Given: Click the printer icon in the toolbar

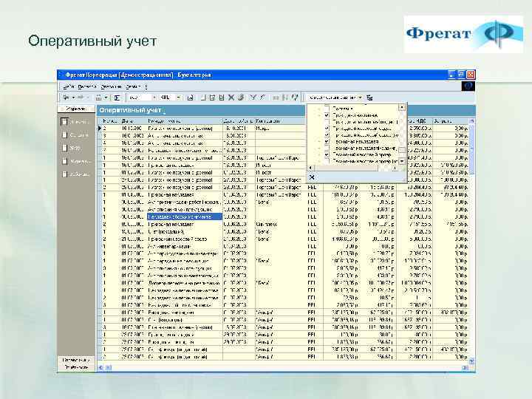Looking at the screenshot, I should click(x=99, y=98).
